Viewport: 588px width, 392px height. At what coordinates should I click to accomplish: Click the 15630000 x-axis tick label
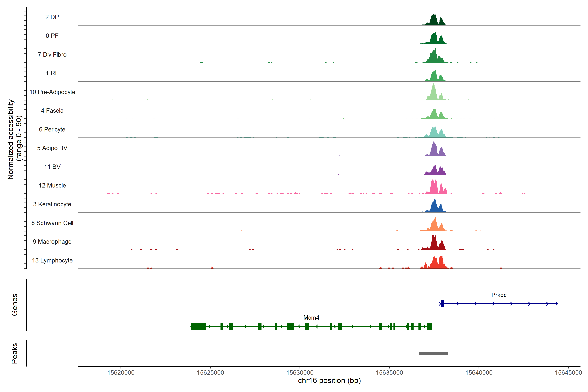[x=300, y=373]
